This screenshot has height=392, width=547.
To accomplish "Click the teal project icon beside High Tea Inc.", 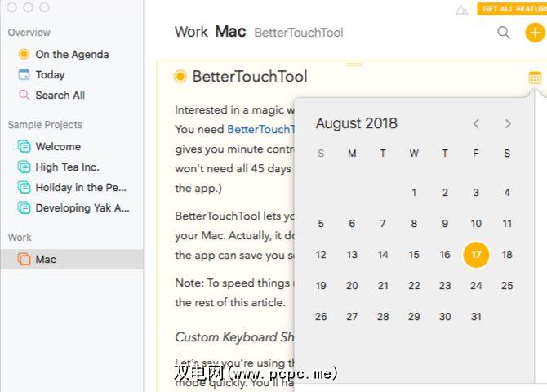I will [24, 167].
